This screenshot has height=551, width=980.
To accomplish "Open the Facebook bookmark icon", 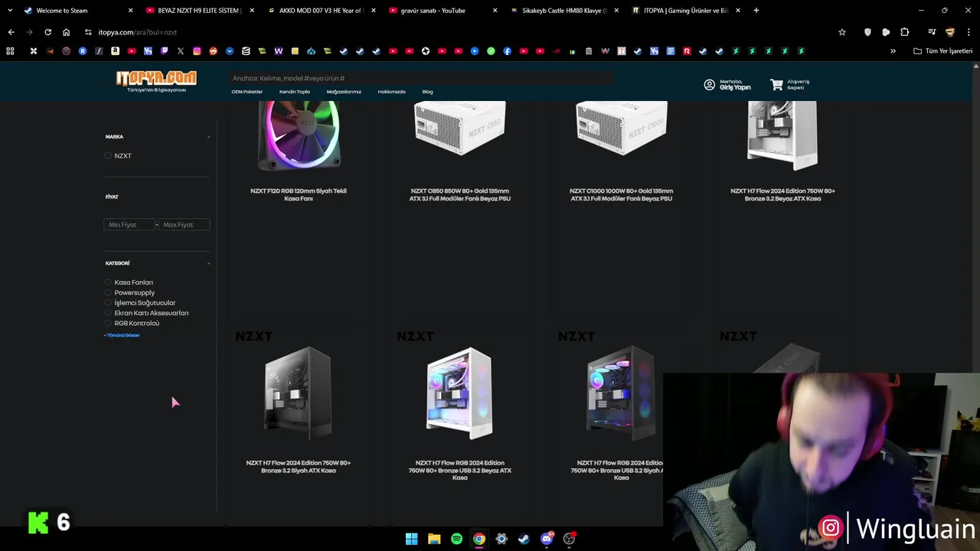I will 507,51.
